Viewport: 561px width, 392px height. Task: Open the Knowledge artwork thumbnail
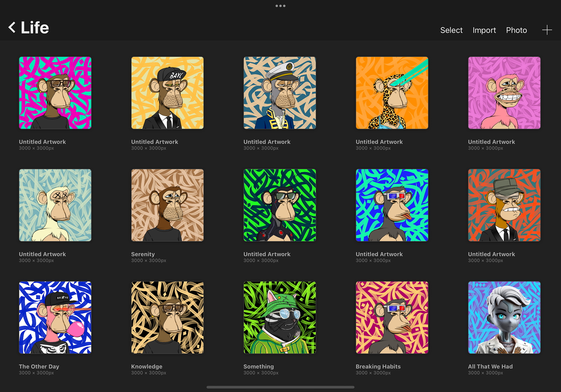tap(167, 317)
